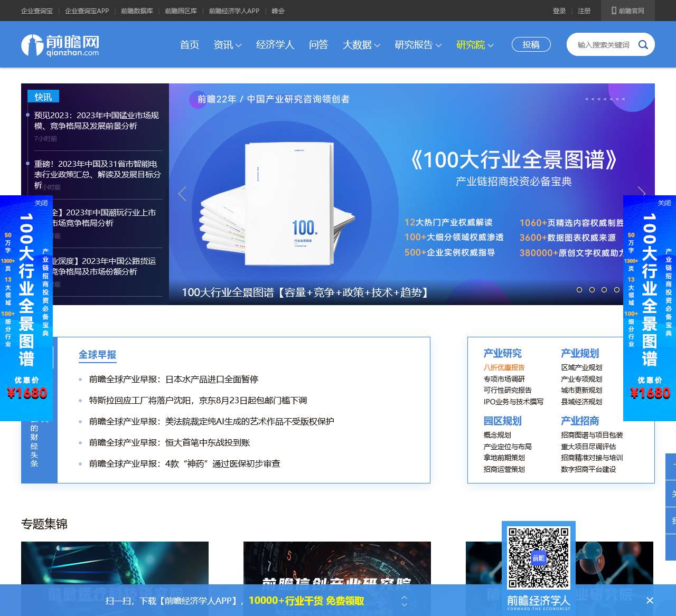
Task: Open 可行性研究报告 link
Action: pyautogui.click(x=508, y=390)
